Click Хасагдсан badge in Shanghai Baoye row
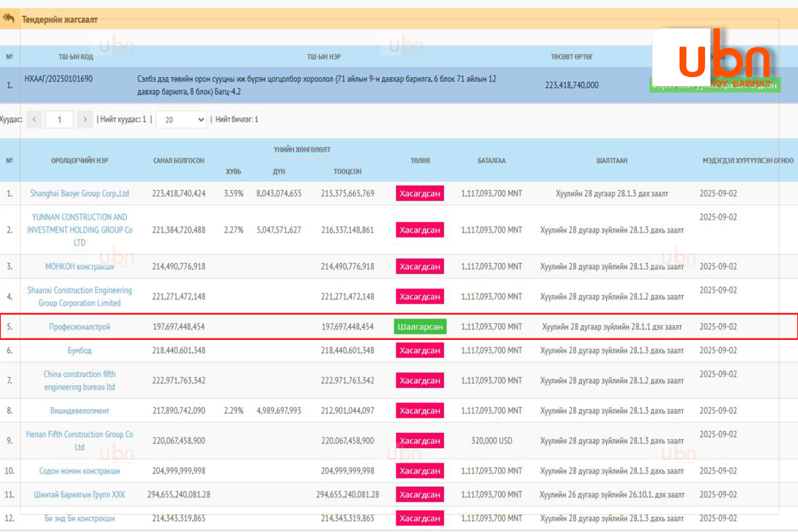 [x=420, y=194]
